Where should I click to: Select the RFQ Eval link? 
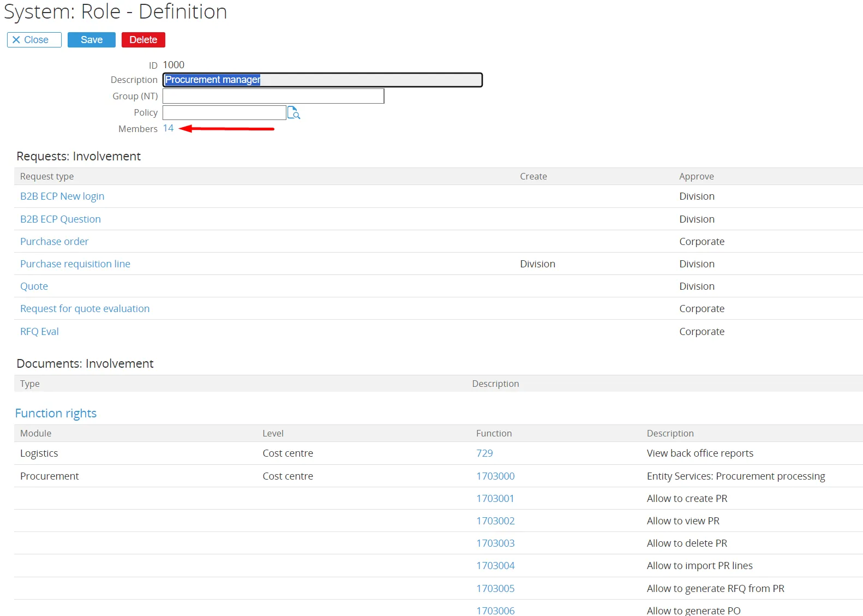(x=39, y=332)
